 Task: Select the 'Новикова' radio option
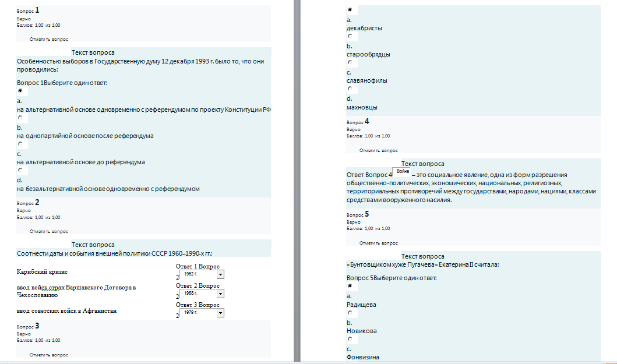coord(350,313)
